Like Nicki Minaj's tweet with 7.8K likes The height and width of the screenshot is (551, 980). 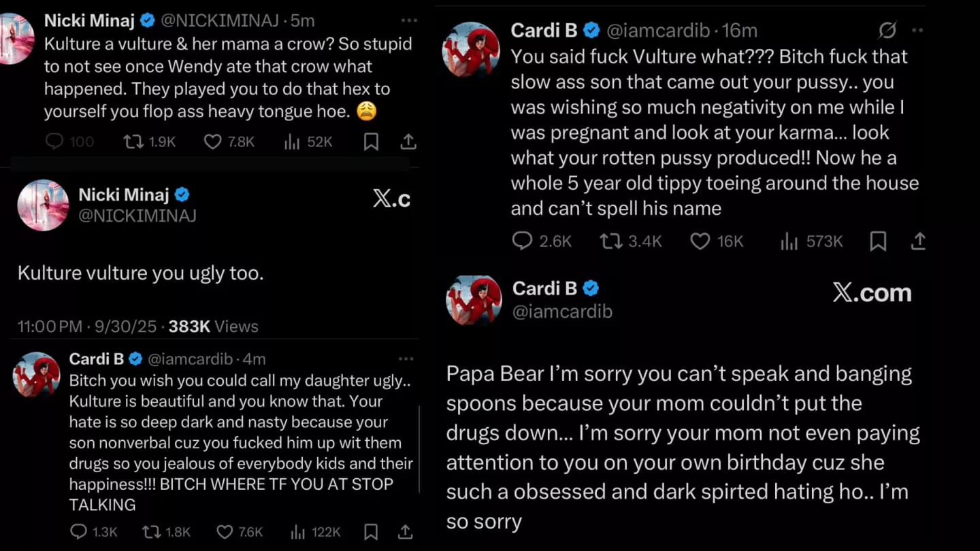213,141
